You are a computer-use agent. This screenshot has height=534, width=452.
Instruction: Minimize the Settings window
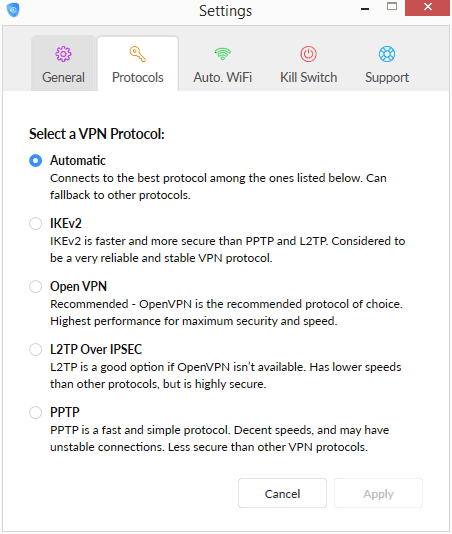[365, 9]
